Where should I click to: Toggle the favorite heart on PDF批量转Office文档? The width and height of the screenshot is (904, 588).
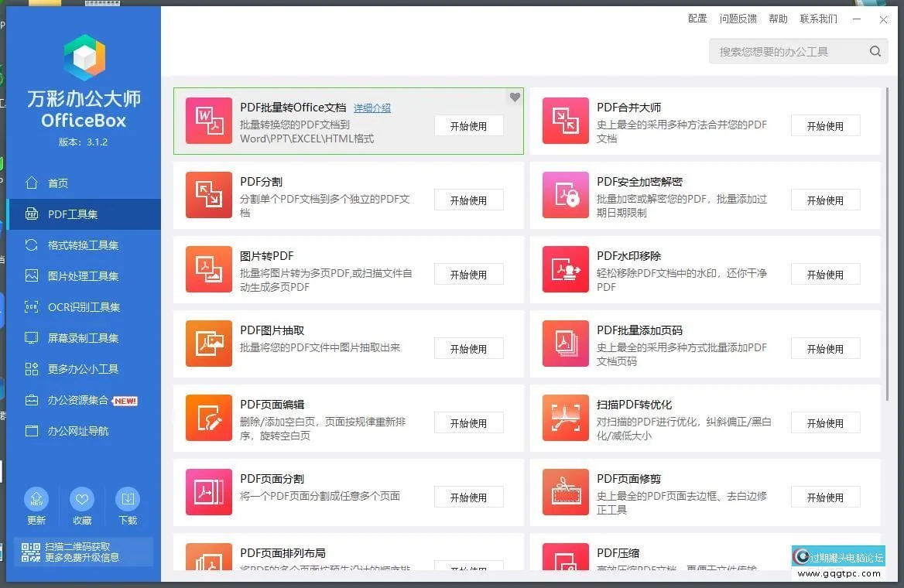click(x=515, y=97)
